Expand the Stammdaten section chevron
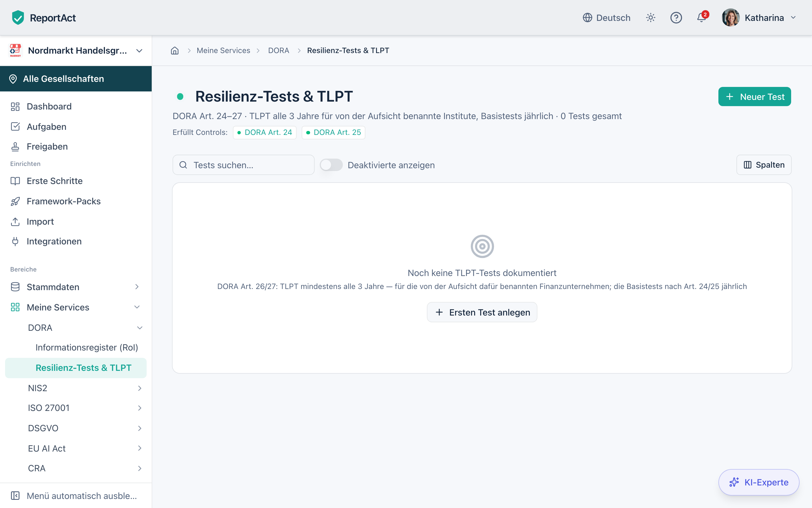Image resolution: width=812 pixels, height=508 pixels. (137, 286)
